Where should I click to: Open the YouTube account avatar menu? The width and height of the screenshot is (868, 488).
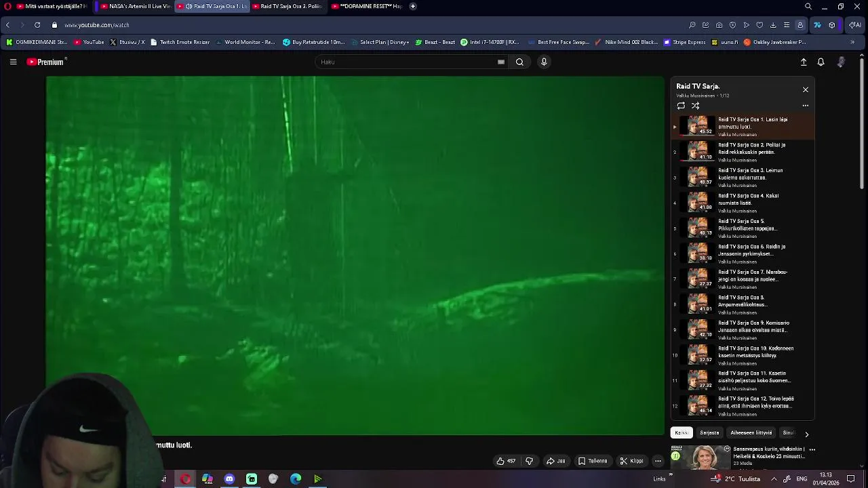point(841,62)
